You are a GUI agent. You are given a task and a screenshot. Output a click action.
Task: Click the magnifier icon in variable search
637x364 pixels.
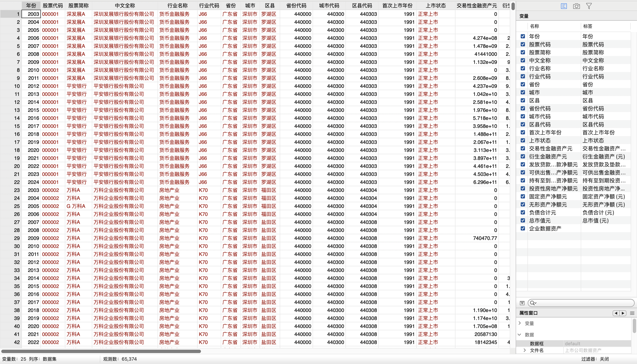coord(533,303)
